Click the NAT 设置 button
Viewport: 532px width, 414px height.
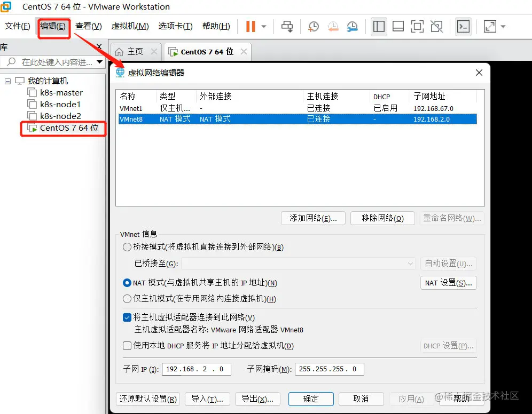tap(449, 282)
